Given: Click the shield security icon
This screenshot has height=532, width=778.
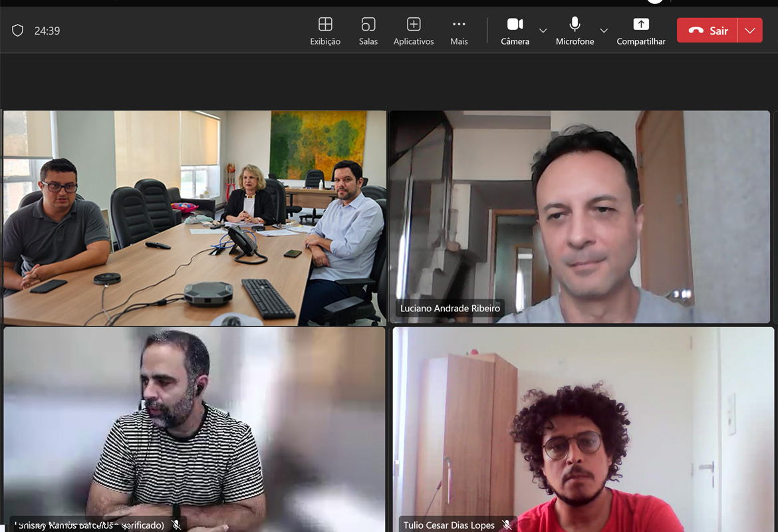Looking at the screenshot, I should (18, 31).
